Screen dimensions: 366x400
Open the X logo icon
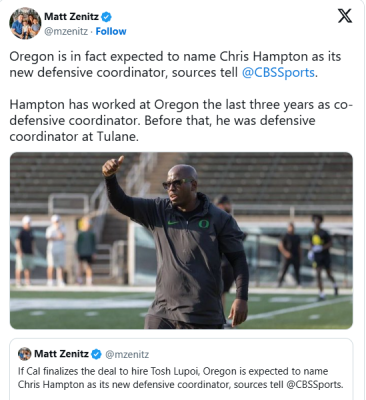point(345,16)
